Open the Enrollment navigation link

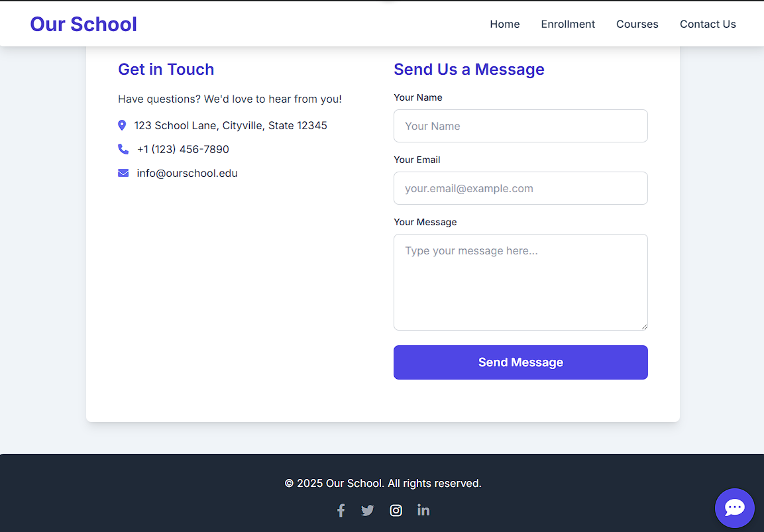point(568,24)
